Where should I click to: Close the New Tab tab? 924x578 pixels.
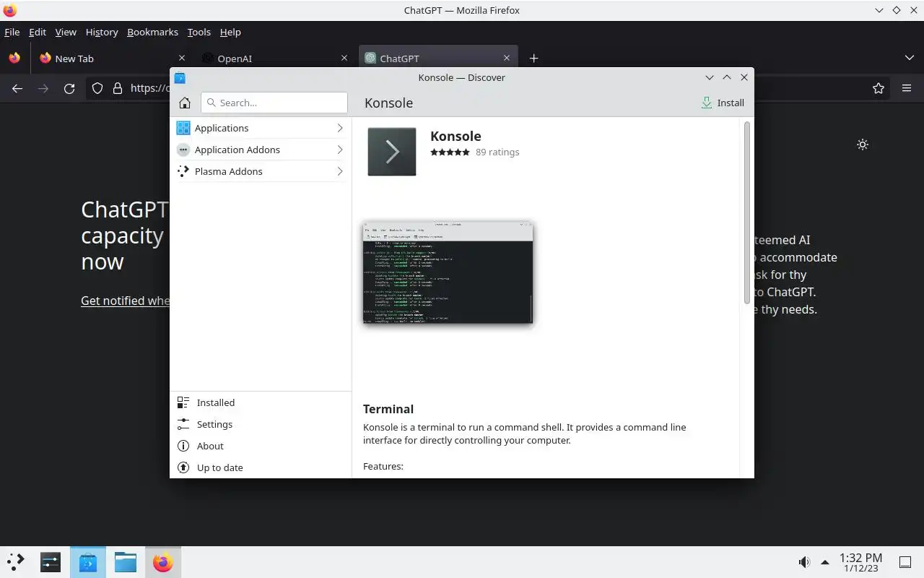coord(182,59)
